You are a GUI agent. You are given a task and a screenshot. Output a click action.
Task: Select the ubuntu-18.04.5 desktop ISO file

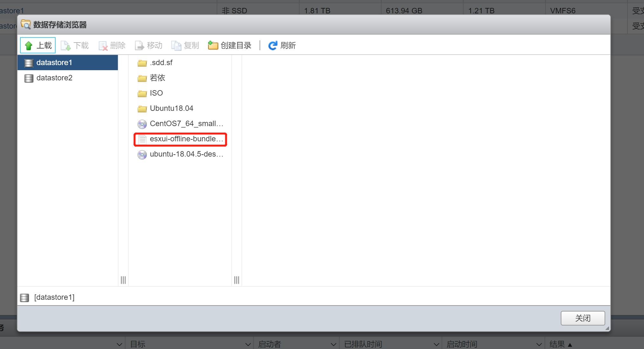tap(186, 154)
